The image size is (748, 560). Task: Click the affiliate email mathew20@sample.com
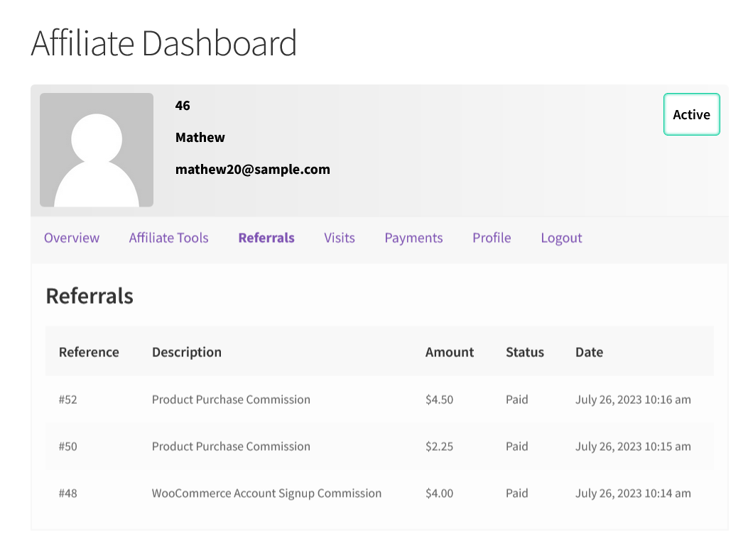click(x=252, y=169)
